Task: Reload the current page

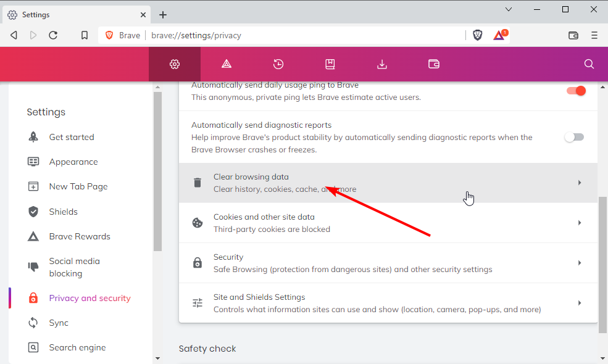Action: 53,35
